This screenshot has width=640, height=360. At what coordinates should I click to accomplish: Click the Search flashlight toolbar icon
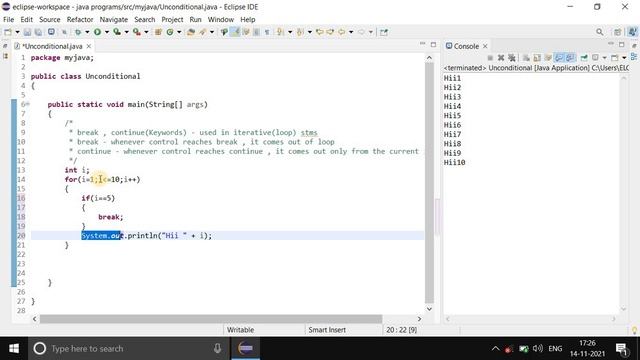click(x=203, y=32)
